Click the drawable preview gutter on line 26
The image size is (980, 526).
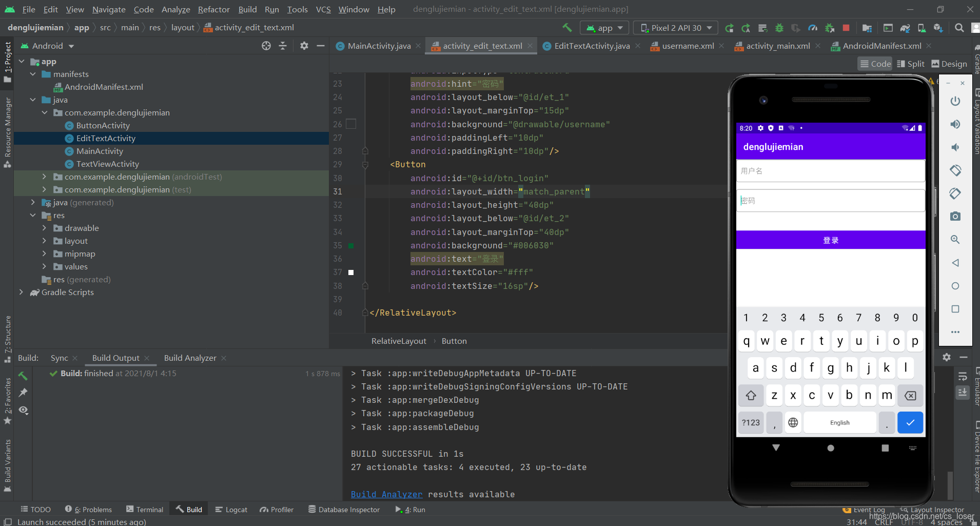[x=351, y=124]
